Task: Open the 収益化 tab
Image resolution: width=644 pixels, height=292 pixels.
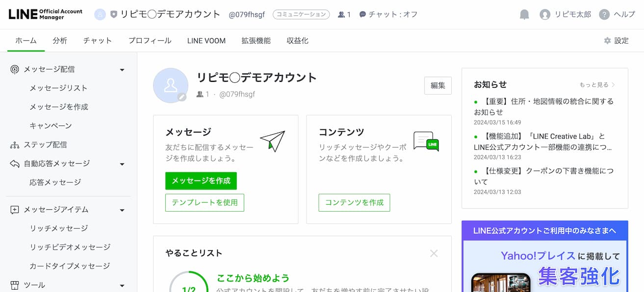Action: click(298, 41)
